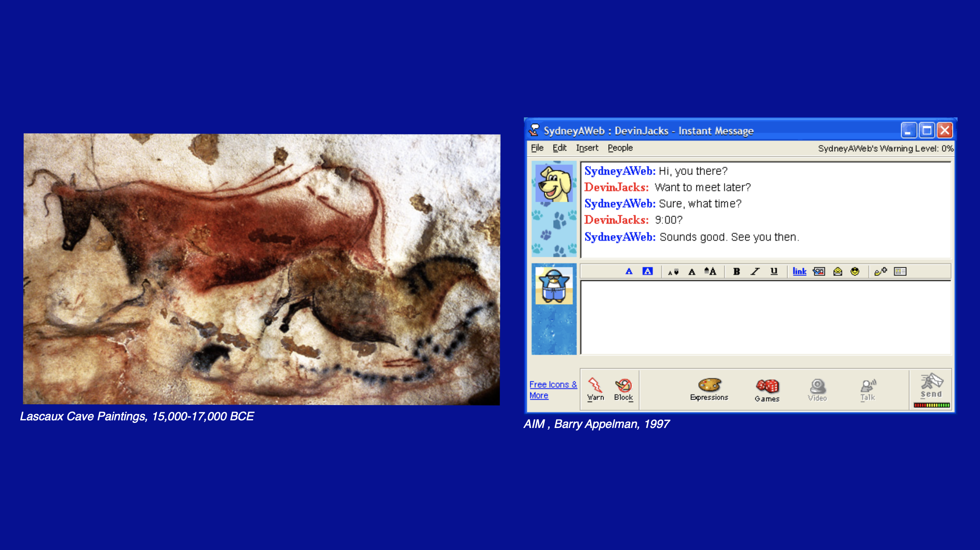Insert a hyperlink with link button

[799, 272]
